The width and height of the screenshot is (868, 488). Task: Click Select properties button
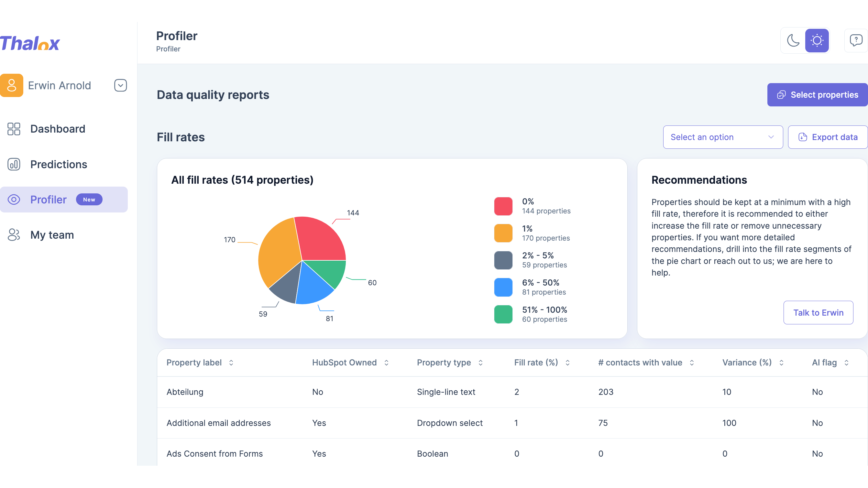point(817,95)
